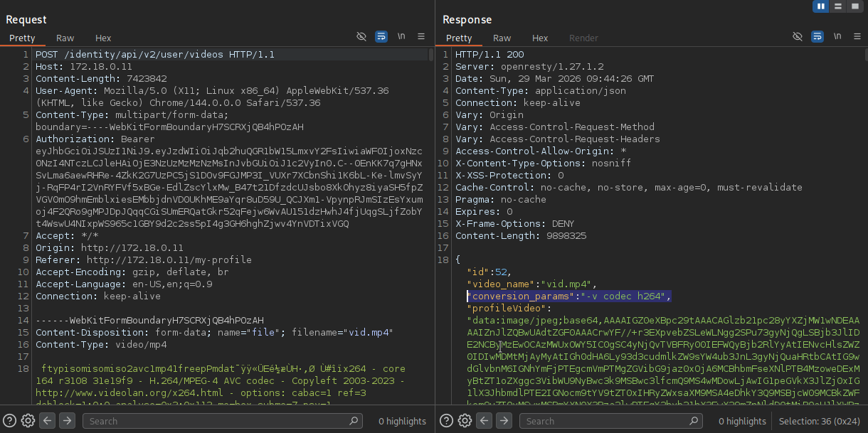Click 'Connection: keep-alive' in Request panel

pyautogui.click(x=98, y=296)
